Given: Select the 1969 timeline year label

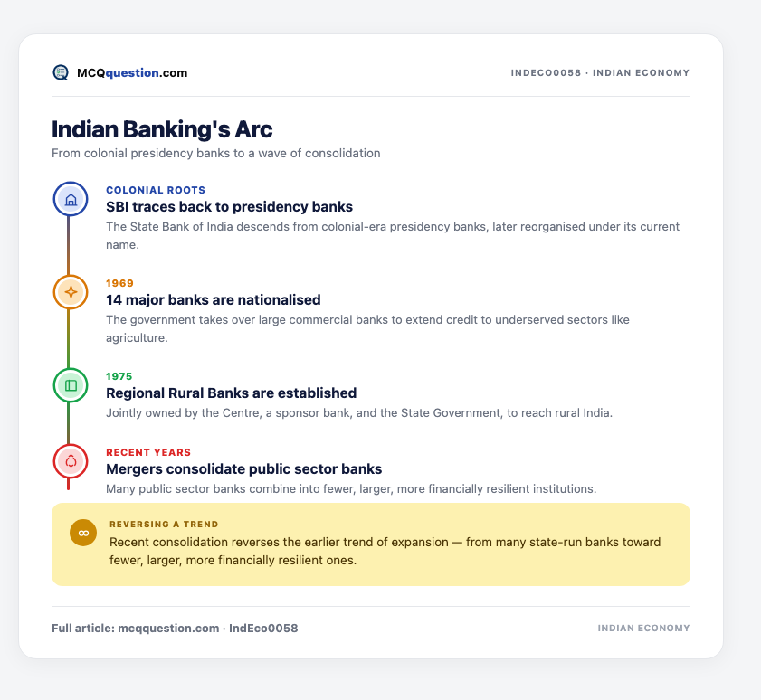Looking at the screenshot, I should tap(119, 283).
